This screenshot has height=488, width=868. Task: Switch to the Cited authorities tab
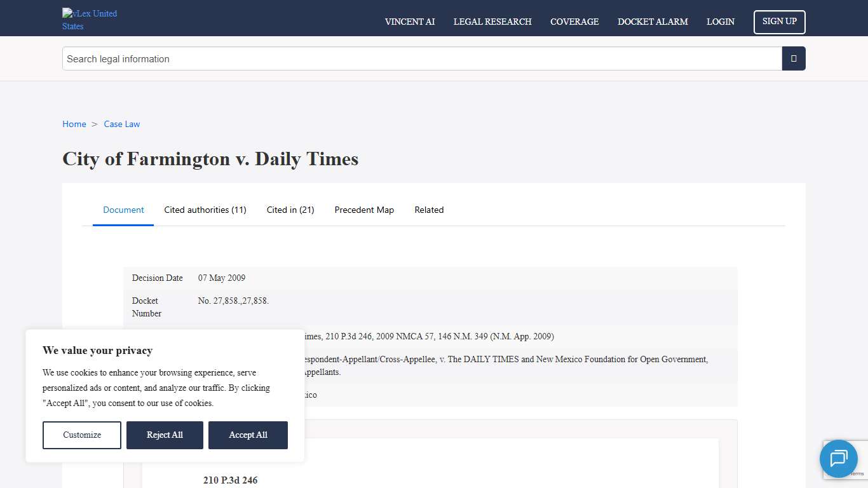(x=205, y=210)
